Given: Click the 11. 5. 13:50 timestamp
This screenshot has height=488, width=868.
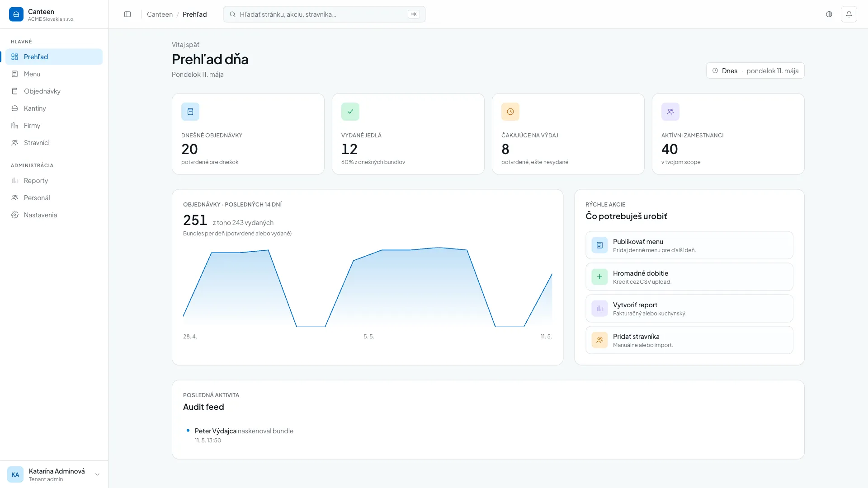Looking at the screenshot, I should [x=208, y=441].
